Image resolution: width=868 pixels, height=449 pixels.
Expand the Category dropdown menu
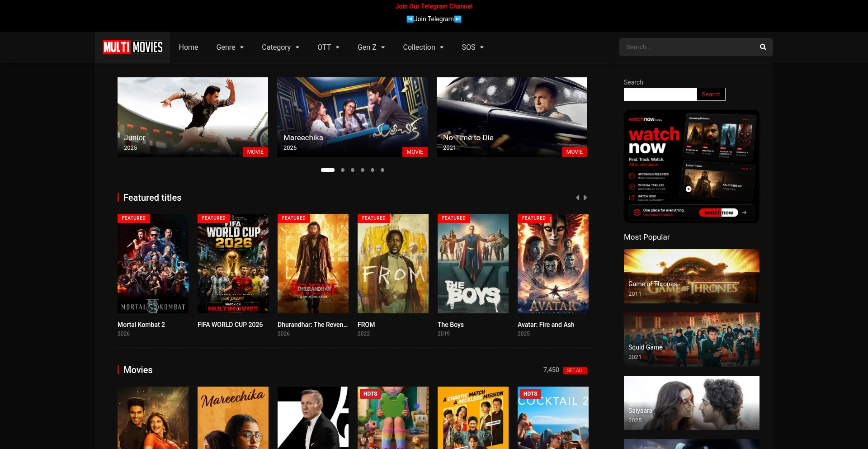(281, 47)
